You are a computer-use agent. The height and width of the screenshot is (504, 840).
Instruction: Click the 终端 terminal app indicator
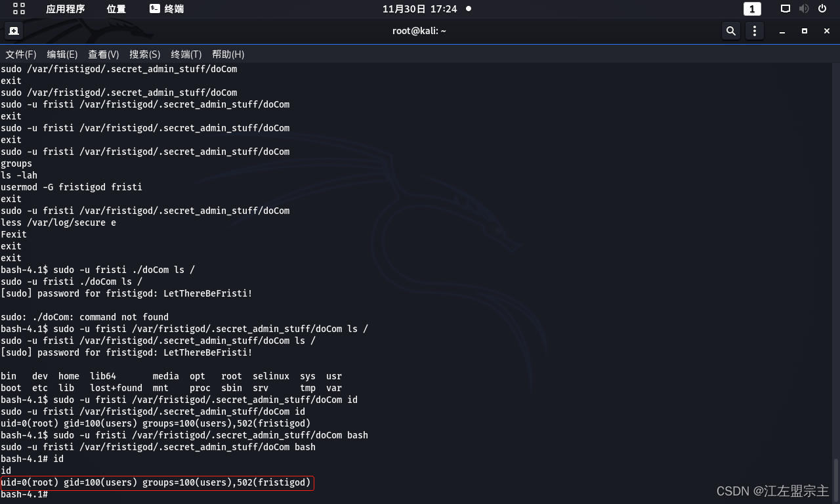coord(167,9)
